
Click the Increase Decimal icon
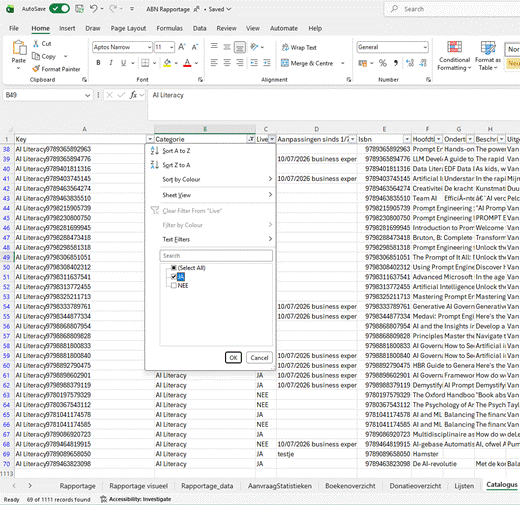click(410, 63)
